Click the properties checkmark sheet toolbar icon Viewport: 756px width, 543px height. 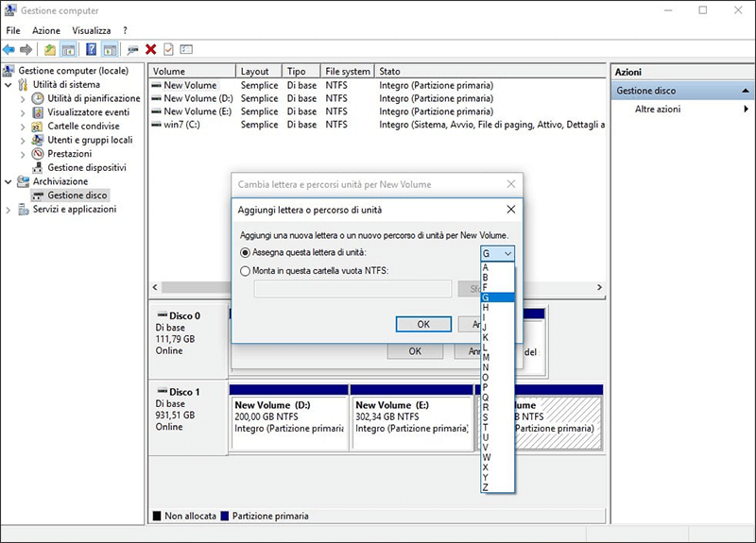pos(168,49)
